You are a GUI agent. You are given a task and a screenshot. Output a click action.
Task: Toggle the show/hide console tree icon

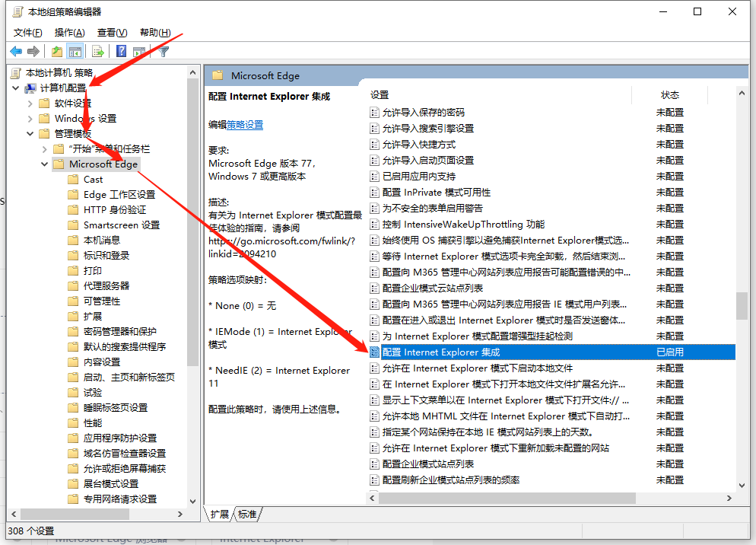tap(75, 51)
